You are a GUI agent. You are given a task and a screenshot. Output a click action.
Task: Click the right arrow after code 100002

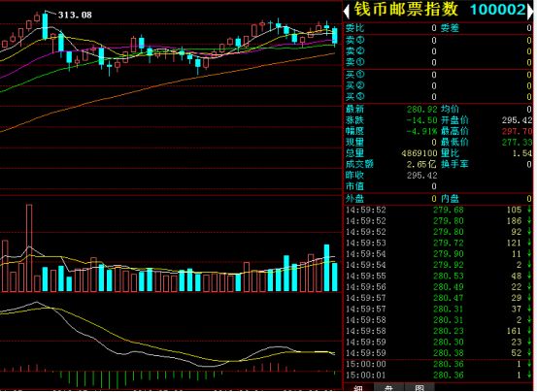(x=530, y=11)
